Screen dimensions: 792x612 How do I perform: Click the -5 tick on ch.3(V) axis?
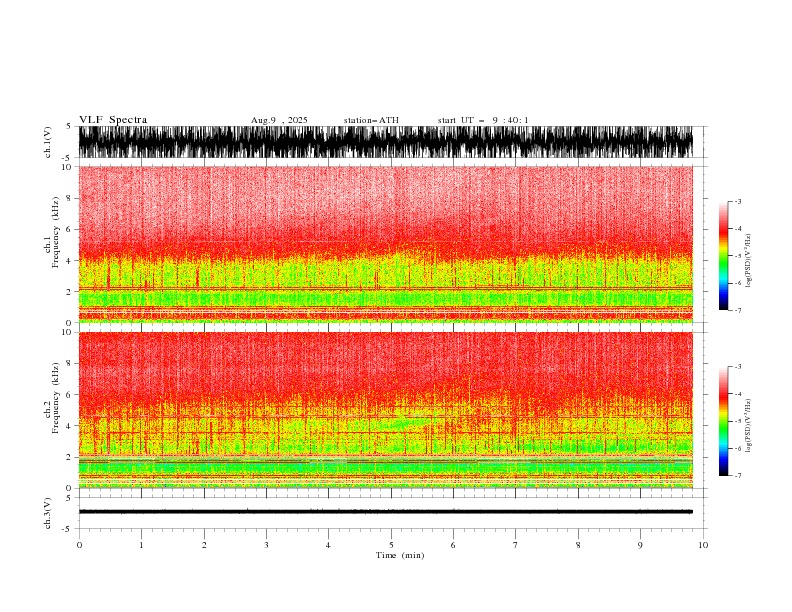(67, 529)
